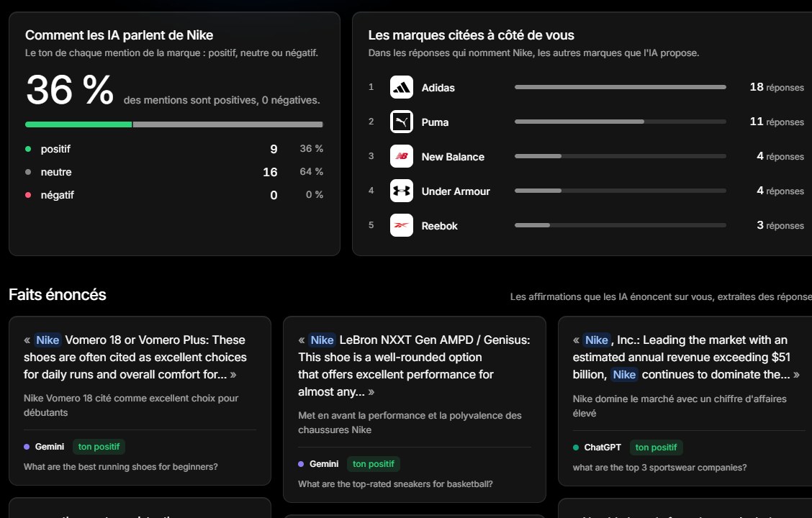Image resolution: width=812 pixels, height=518 pixels.
Task: Click '3 réponses' for Reebok
Action: click(780, 225)
